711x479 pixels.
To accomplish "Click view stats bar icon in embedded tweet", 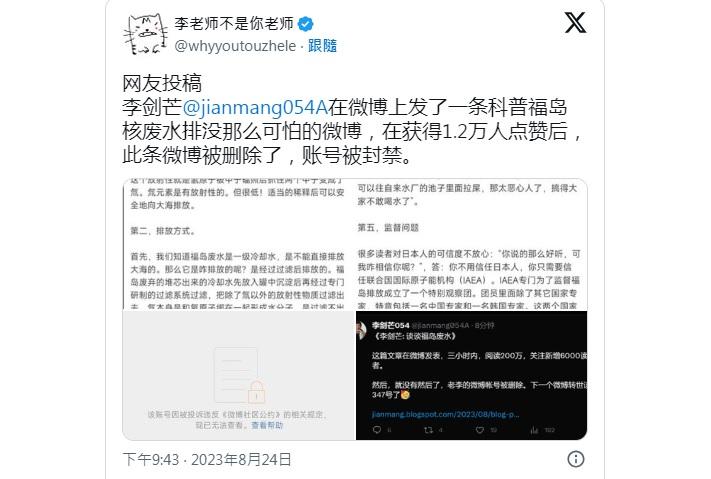I will (535, 430).
